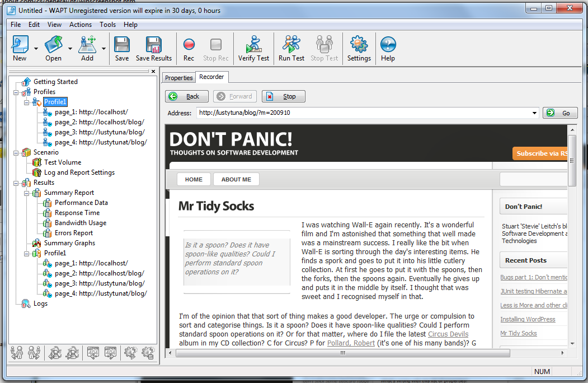
Task: Collapse the Profile1 node under Profiles
Action: point(27,102)
